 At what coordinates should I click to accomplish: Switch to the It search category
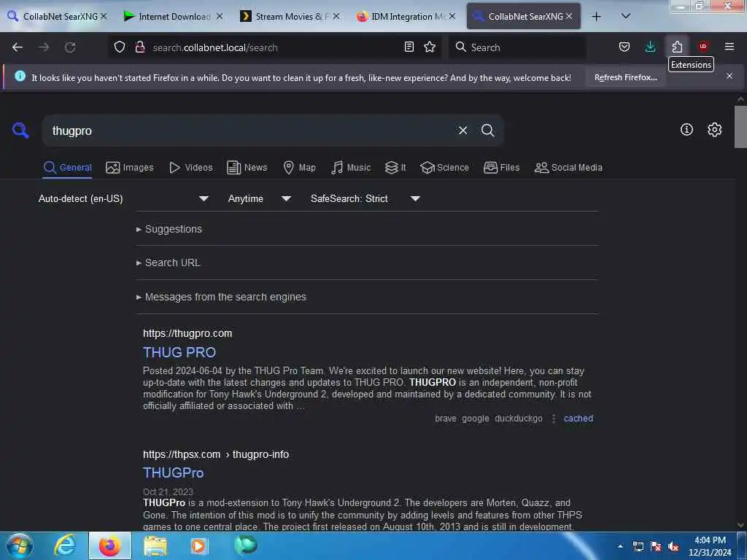(395, 168)
